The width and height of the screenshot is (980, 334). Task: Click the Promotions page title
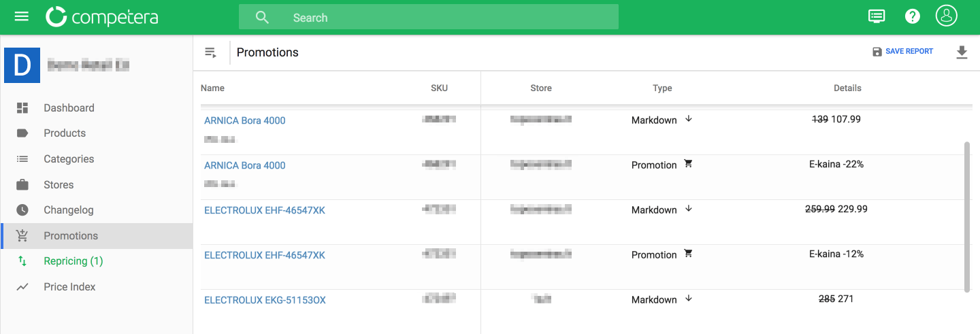[x=267, y=52]
